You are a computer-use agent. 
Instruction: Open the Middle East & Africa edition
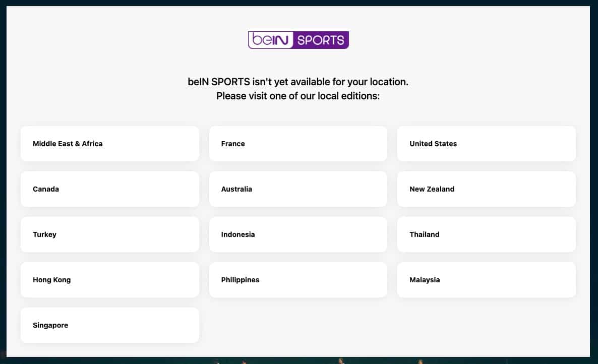[110, 144]
